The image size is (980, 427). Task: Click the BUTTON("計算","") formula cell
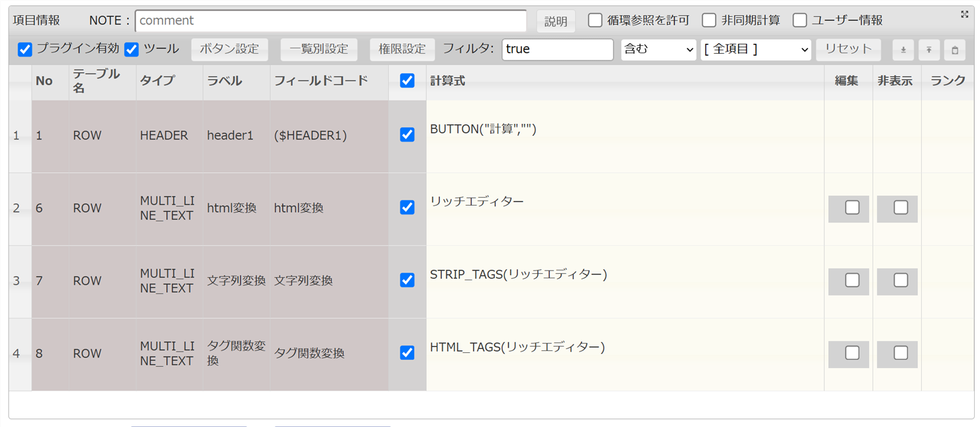(625, 136)
